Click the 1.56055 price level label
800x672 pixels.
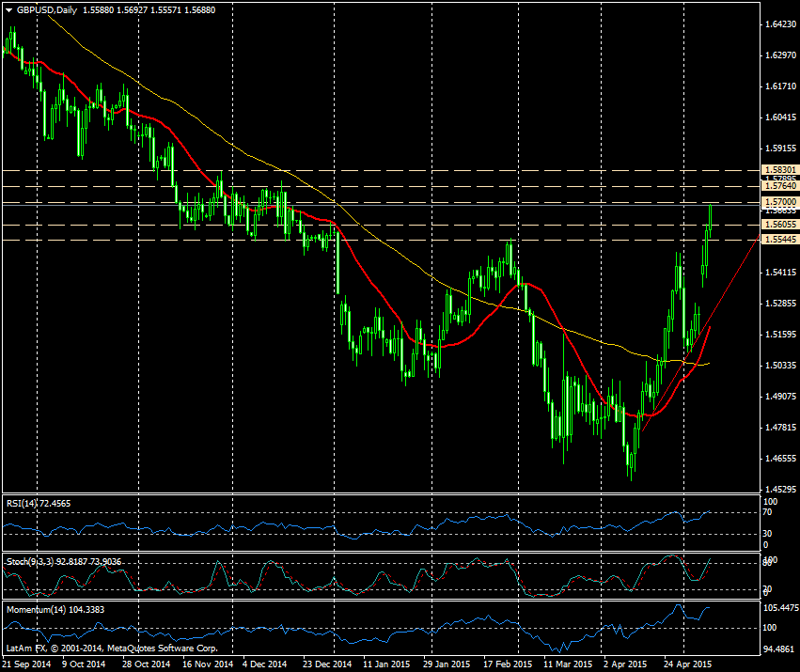tap(777, 226)
